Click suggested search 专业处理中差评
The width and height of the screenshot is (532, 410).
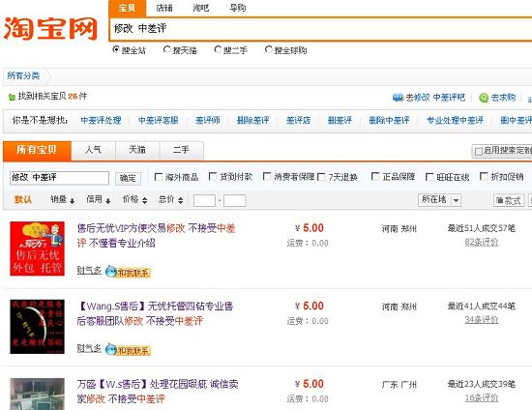click(x=455, y=120)
